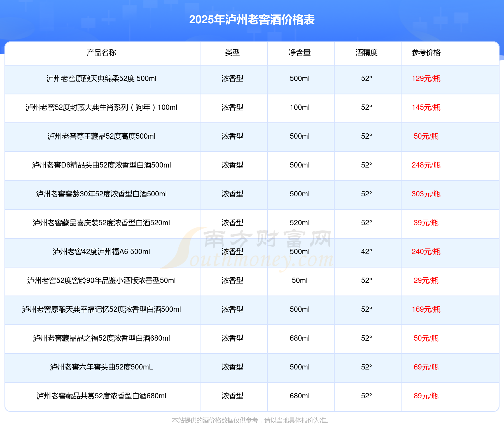Click product 泸州老窖六年窖头曲52度500mL
The height and width of the screenshot is (437, 504).
click(101, 367)
